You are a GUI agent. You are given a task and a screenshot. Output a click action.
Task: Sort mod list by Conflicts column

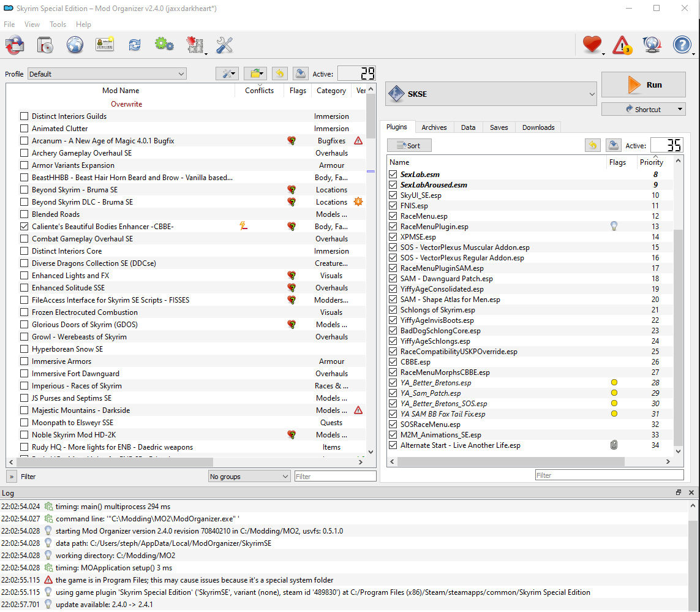(x=260, y=91)
